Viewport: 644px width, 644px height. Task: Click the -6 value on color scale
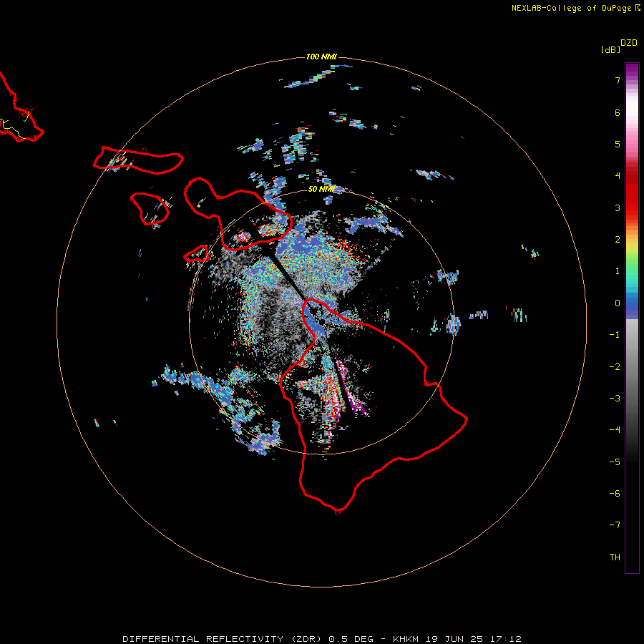(615, 494)
